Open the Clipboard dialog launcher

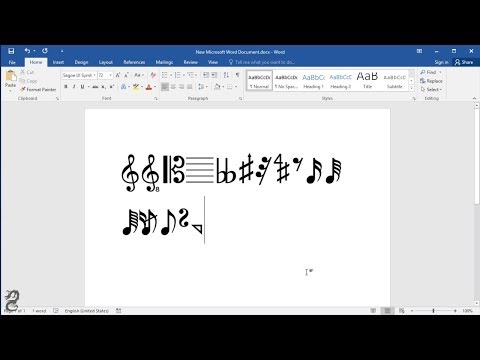pyautogui.click(x=57, y=99)
